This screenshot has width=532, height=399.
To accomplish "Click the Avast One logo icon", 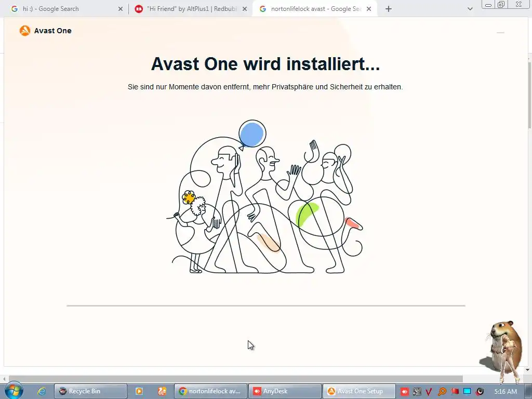I will coord(25,31).
